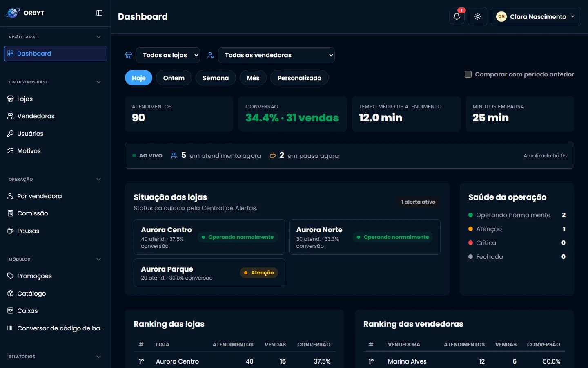Click the Dashboard grid icon in sidebar
The height and width of the screenshot is (368, 588).
(x=11, y=54)
